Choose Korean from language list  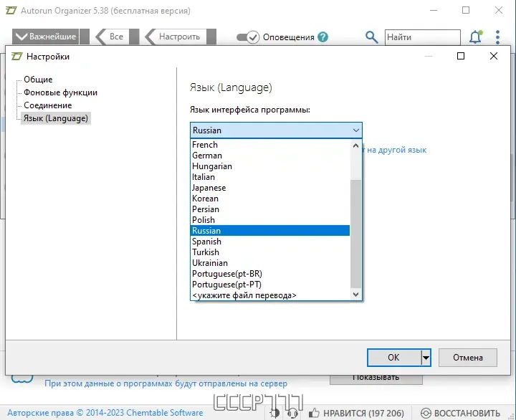click(x=270, y=199)
